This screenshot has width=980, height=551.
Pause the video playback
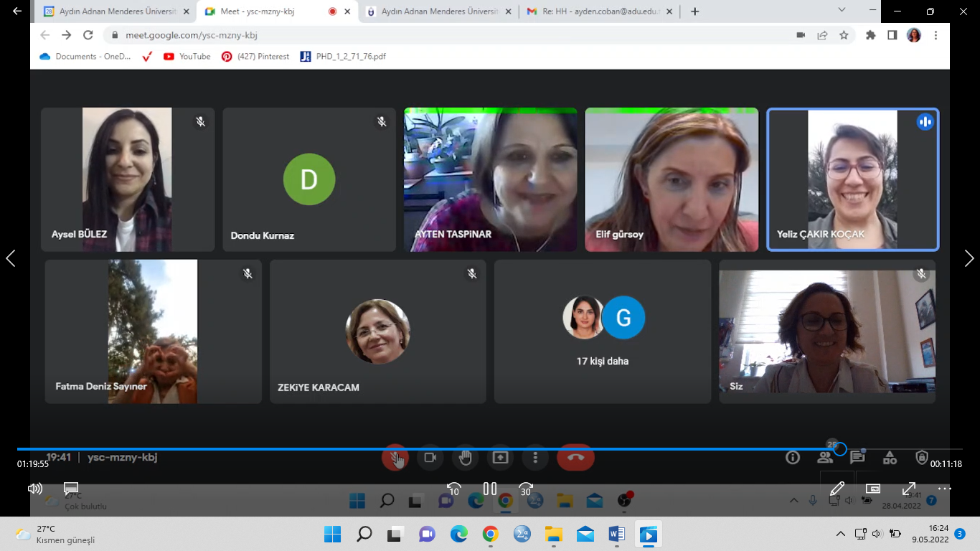[490, 489]
